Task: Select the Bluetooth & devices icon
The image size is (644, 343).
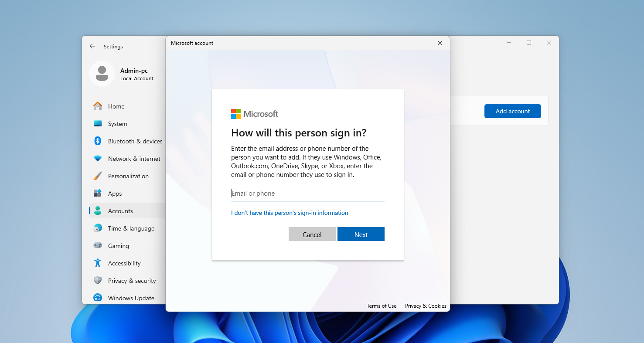Action: click(x=98, y=141)
